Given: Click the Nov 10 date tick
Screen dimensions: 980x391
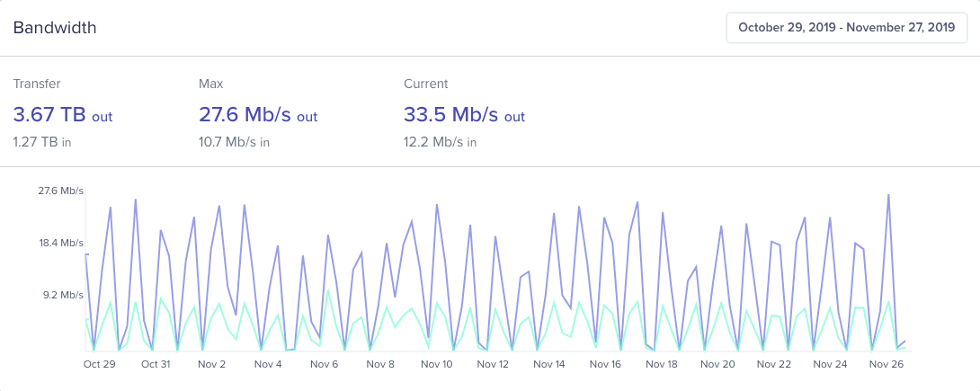Looking at the screenshot, I should pyautogui.click(x=436, y=364).
